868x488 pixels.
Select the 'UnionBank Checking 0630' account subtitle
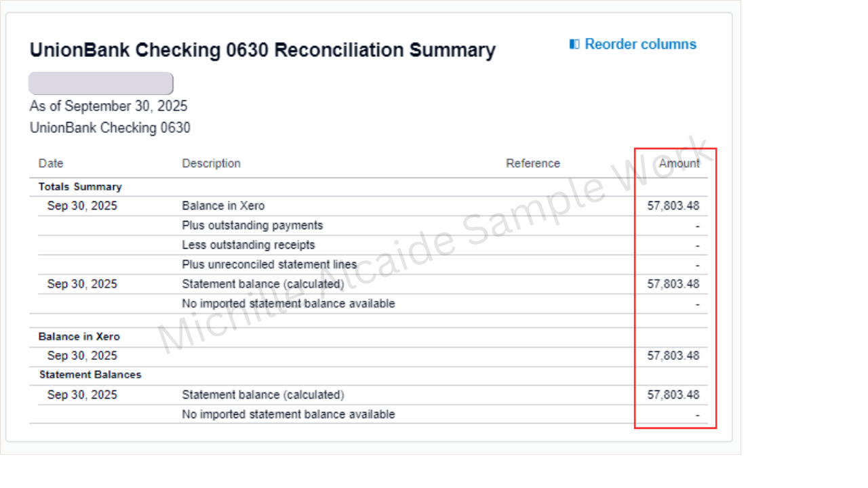110,127
